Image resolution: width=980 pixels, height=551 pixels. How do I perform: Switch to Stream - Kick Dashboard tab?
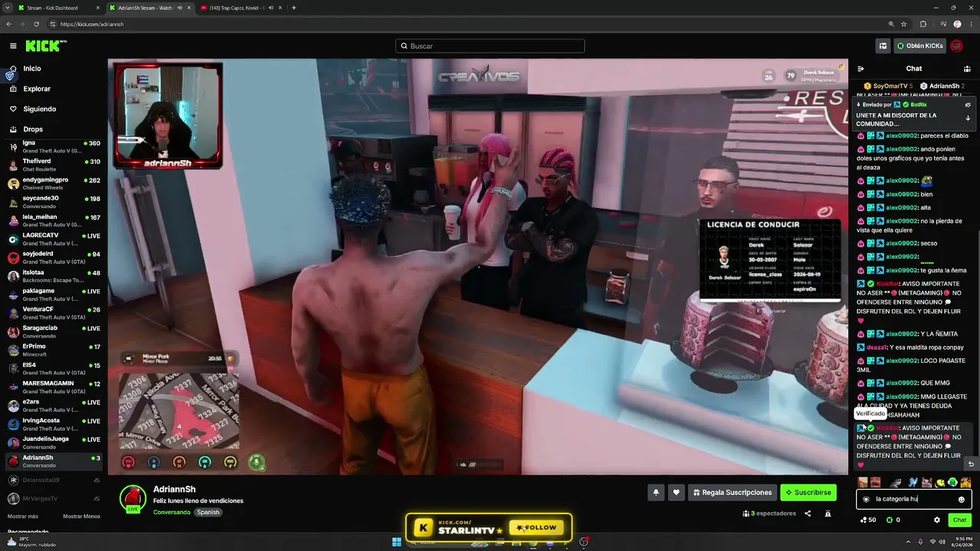(x=58, y=8)
